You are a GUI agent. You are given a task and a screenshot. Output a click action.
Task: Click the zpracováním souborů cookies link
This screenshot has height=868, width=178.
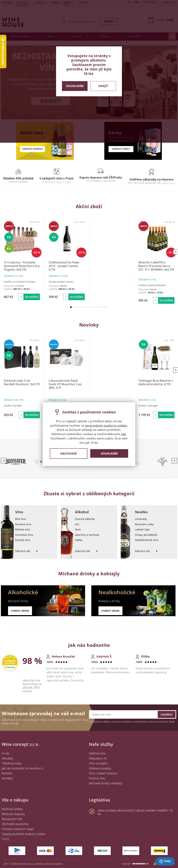(106, 426)
